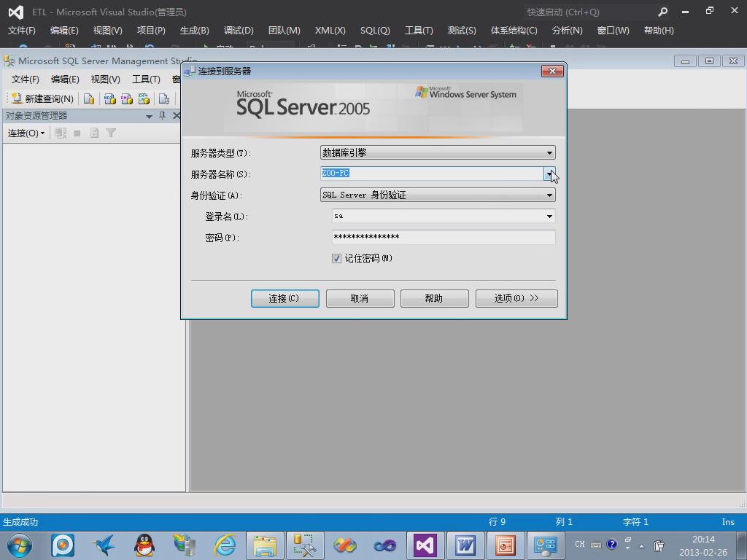The height and width of the screenshot is (560, 747).
Task: Click the Cancel (取消) button
Action: tap(360, 298)
